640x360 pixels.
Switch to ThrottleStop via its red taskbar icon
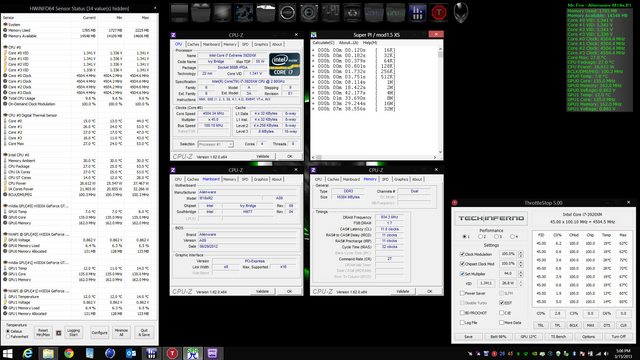172,353
